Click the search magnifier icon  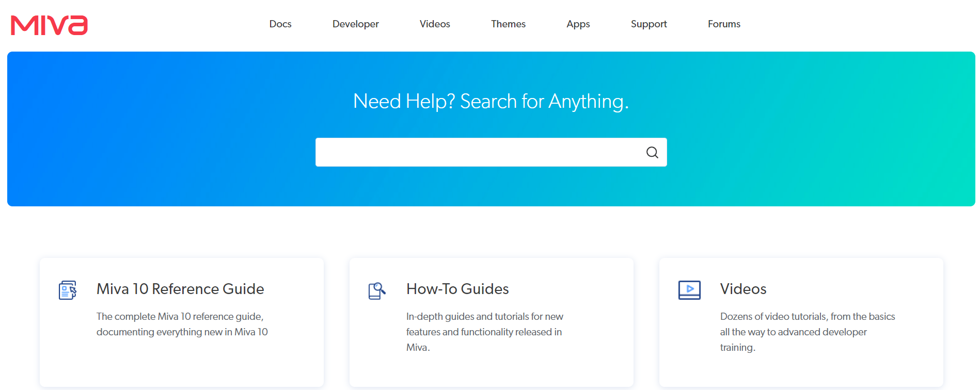(652, 152)
